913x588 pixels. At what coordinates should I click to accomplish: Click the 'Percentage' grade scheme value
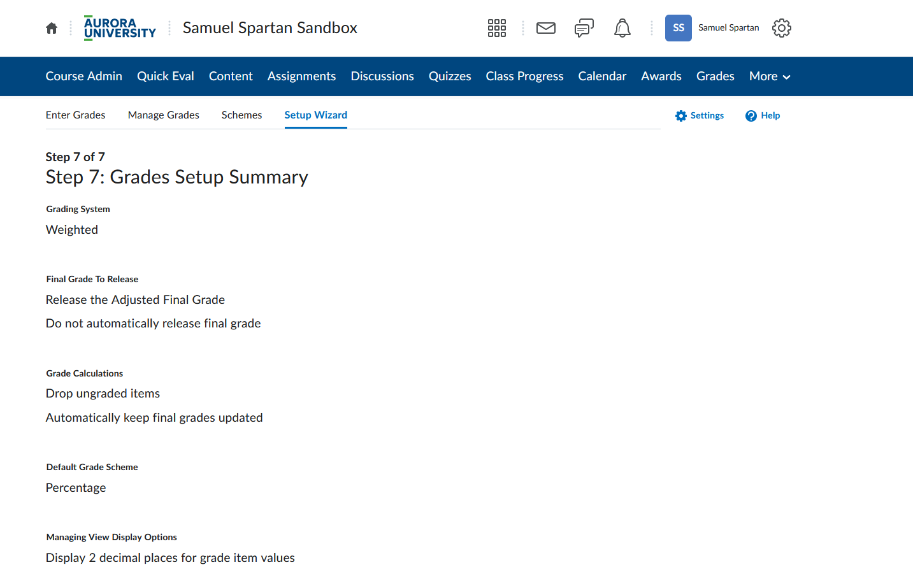[x=76, y=488]
